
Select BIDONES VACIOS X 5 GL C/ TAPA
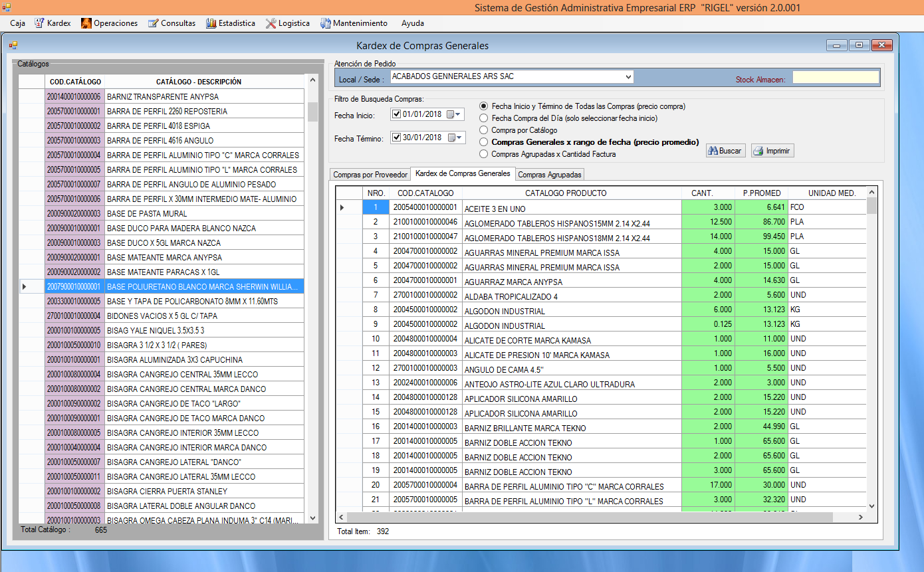coord(162,316)
